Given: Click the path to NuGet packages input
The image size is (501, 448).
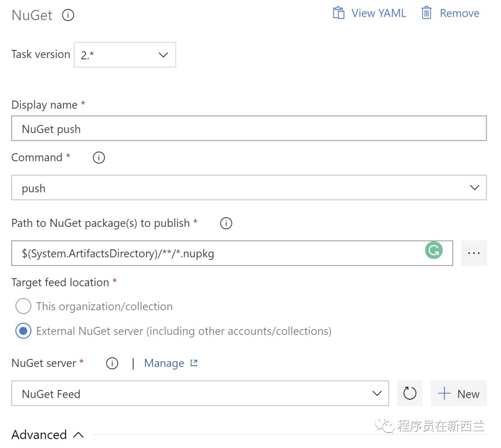Looking at the screenshot, I should pyautogui.click(x=232, y=253).
